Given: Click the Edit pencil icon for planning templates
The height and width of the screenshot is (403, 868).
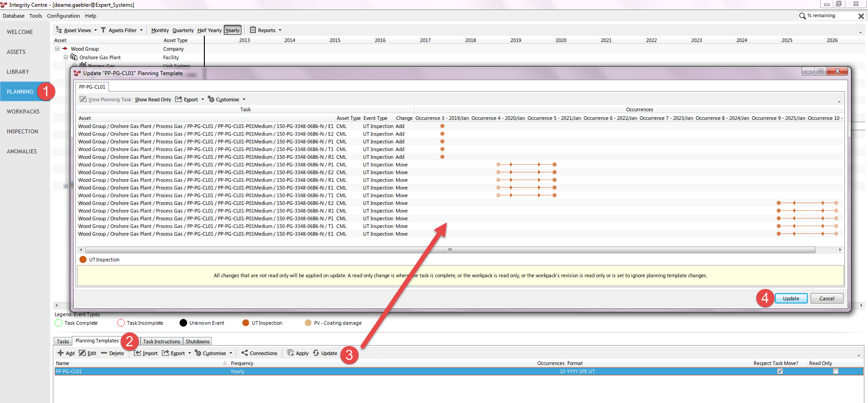Looking at the screenshot, I should [82, 353].
